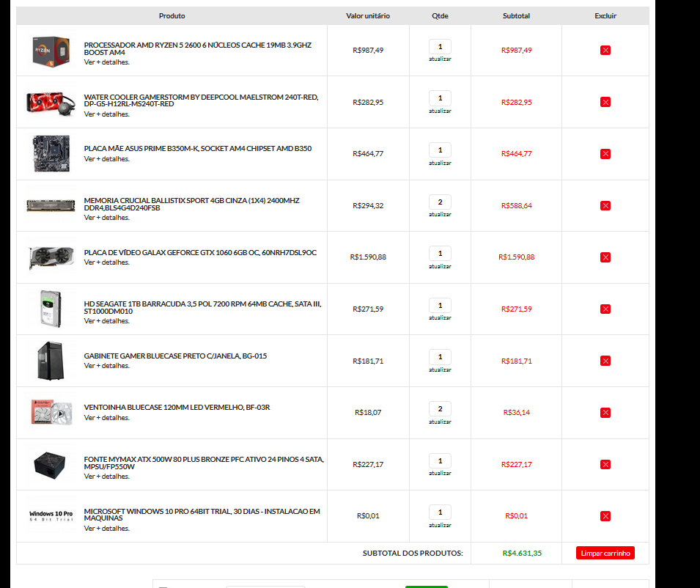Click atualizar under the water cooler quantity

point(440,111)
